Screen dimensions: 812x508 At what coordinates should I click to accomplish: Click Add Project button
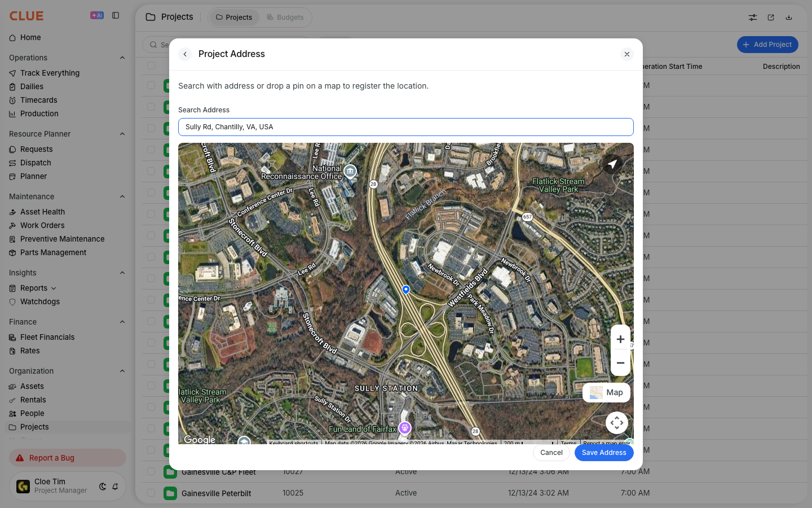tap(767, 45)
